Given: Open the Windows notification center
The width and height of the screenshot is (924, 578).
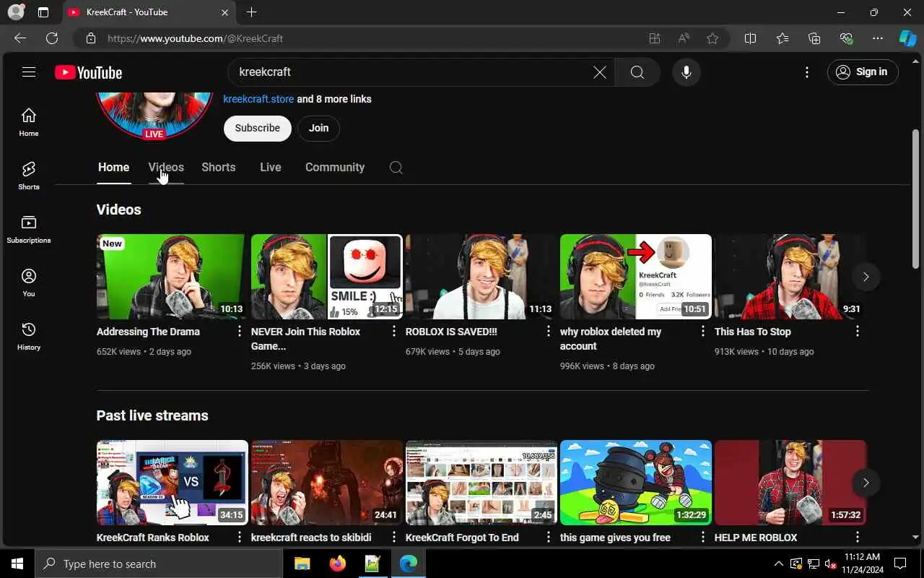Looking at the screenshot, I should [900, 564].
